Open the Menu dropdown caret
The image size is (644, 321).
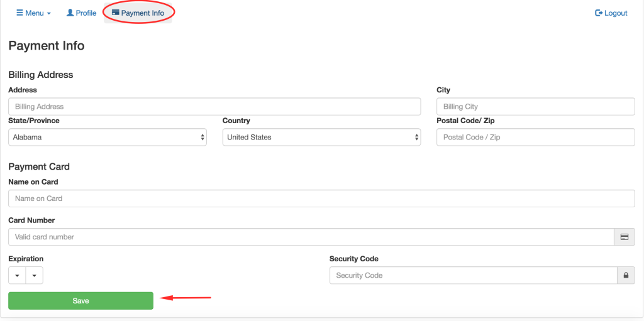[49, 14]
